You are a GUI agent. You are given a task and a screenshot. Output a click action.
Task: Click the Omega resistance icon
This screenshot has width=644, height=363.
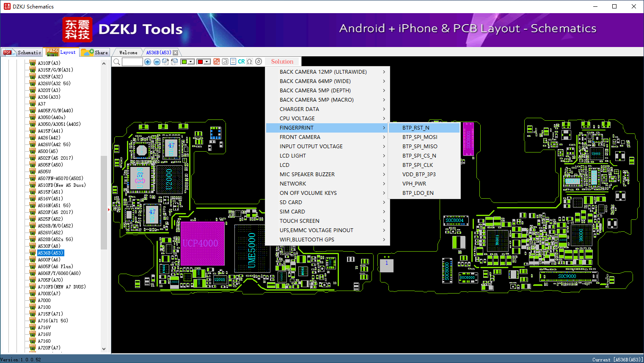click(x=250, y=62)
